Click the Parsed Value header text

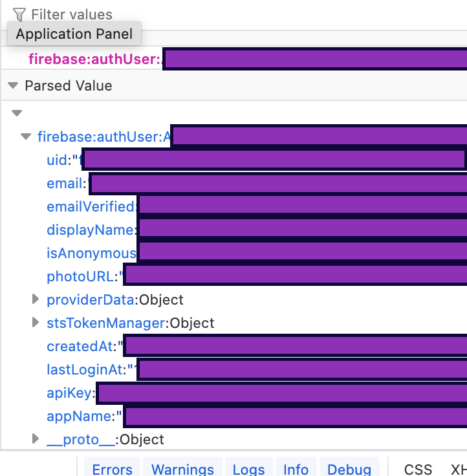[69, 85]
